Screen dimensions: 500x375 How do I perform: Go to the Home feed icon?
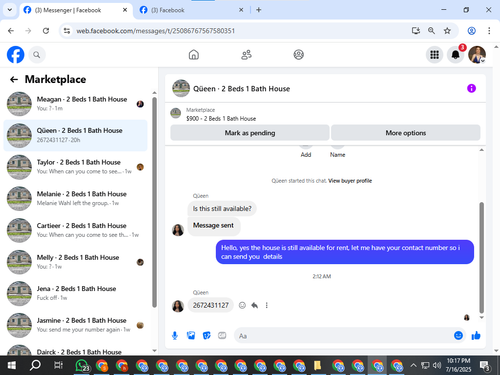point(194,55)
